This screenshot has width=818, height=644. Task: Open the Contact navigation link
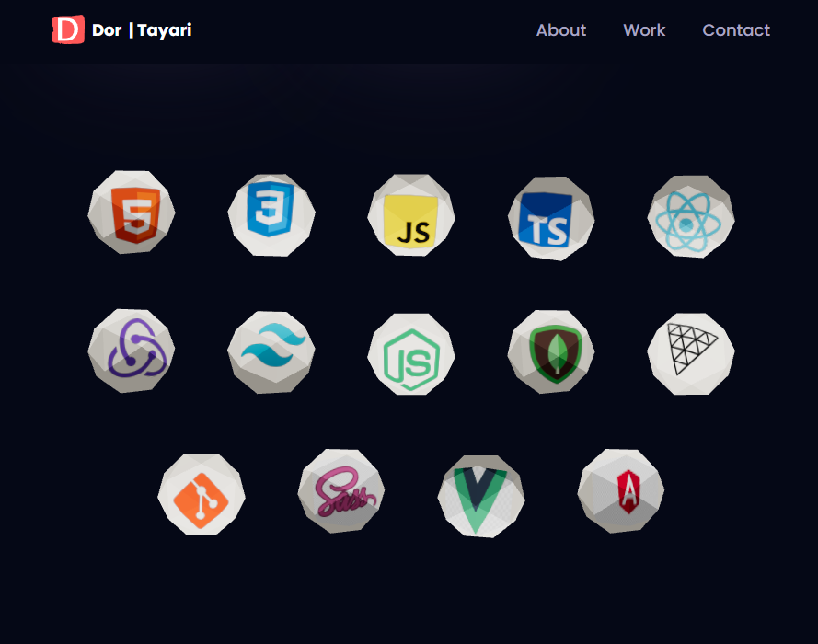tap(736, 30)
